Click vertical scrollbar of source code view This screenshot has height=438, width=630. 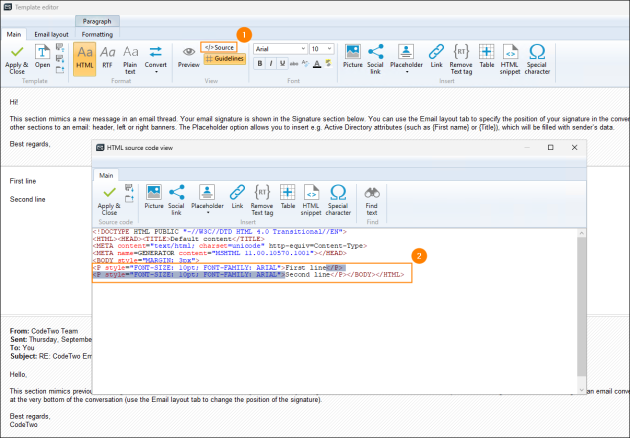click(x=581, y=307)
